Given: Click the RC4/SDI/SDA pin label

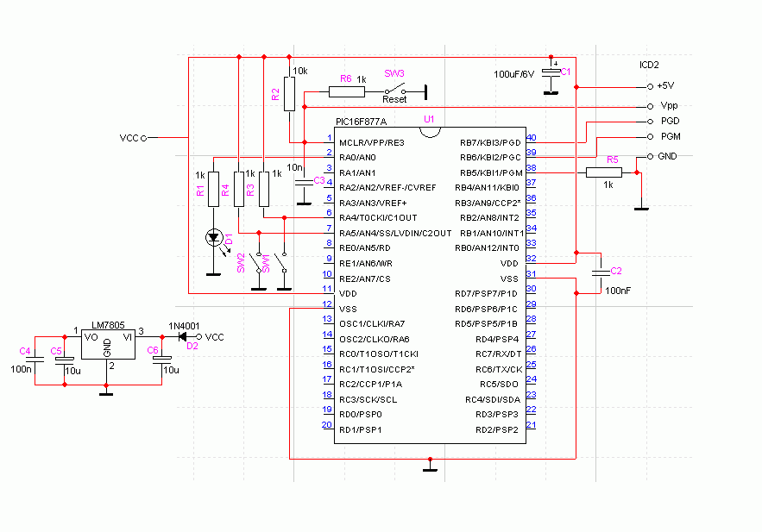Looking at the screenshot, I should point(493,400).
